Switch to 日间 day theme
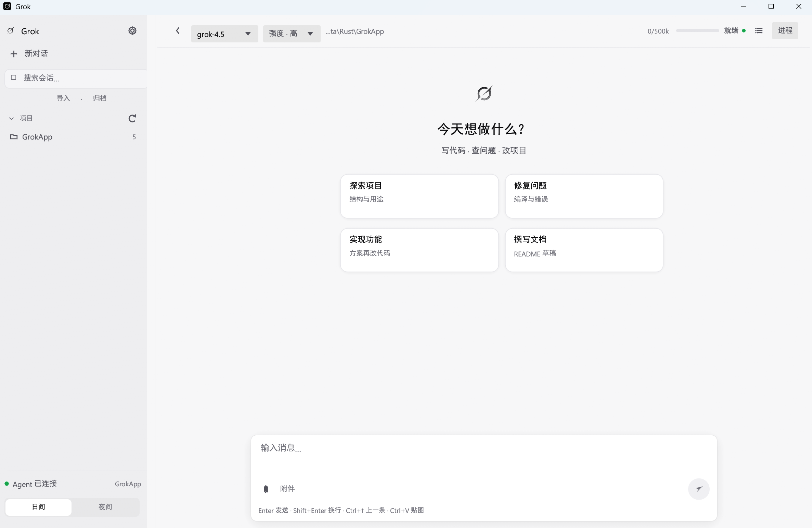Screen dimensions: 812x528 click(38, 507)
